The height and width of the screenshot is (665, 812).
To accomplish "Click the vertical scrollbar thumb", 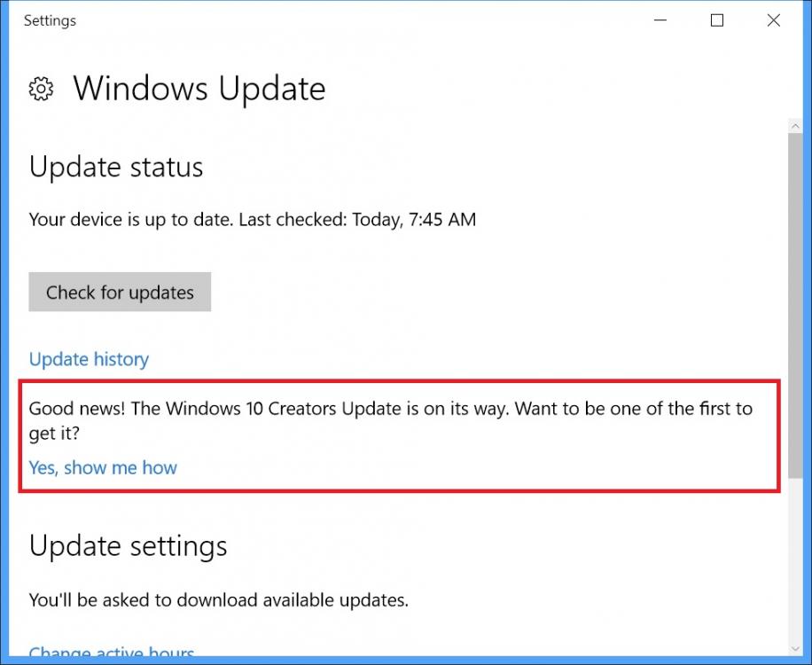I will tap(795, 306).
